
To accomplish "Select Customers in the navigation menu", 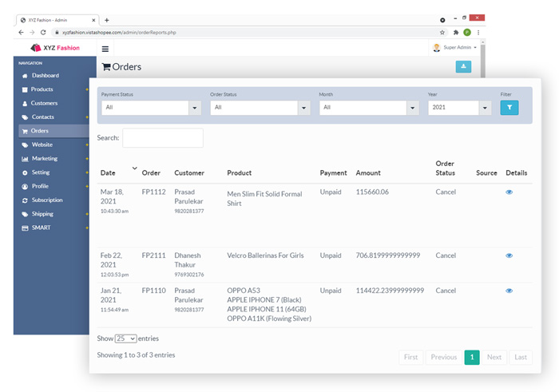I will point(44,103).
